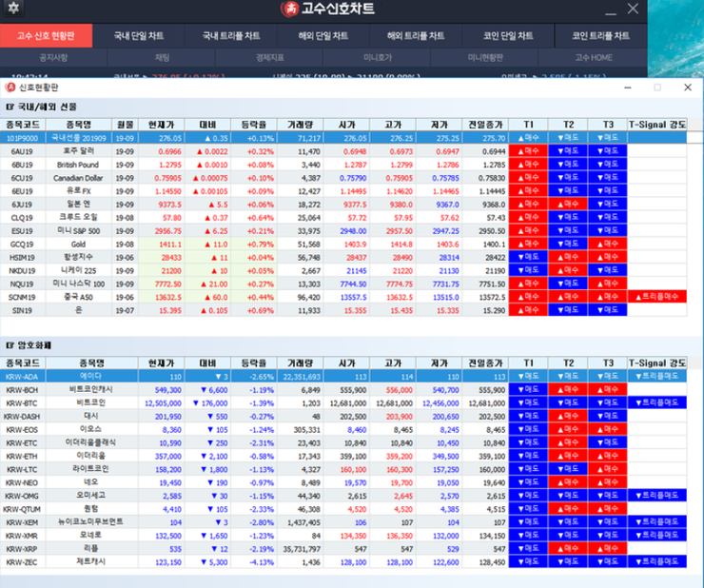
Task: Go to 고수 HOME
Action: (x=593, y=57)
